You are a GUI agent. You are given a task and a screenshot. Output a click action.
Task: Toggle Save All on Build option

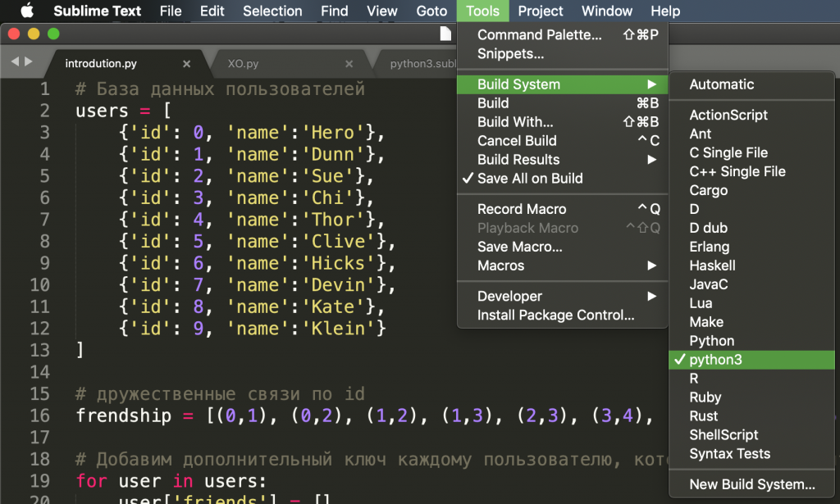(x=530, y=178)
